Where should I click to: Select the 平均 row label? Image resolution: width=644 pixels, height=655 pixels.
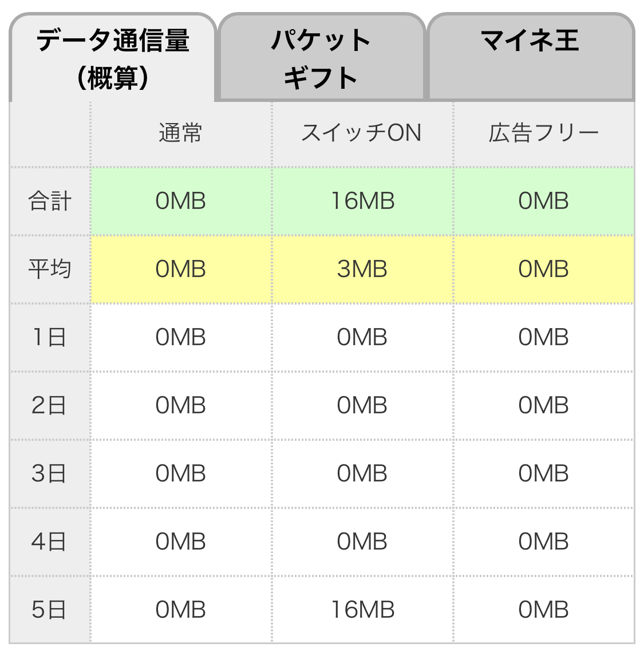coord(50,269)
